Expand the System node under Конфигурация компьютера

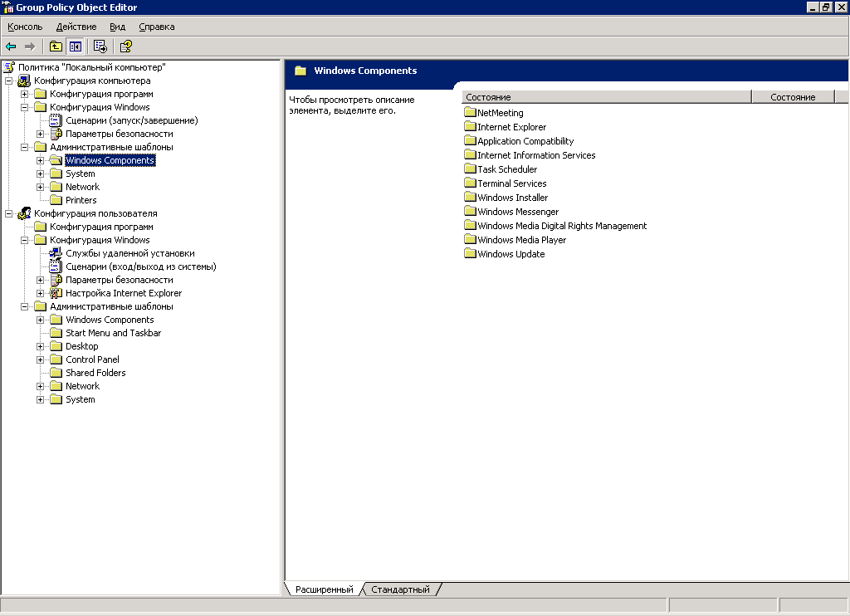point(40,174)
